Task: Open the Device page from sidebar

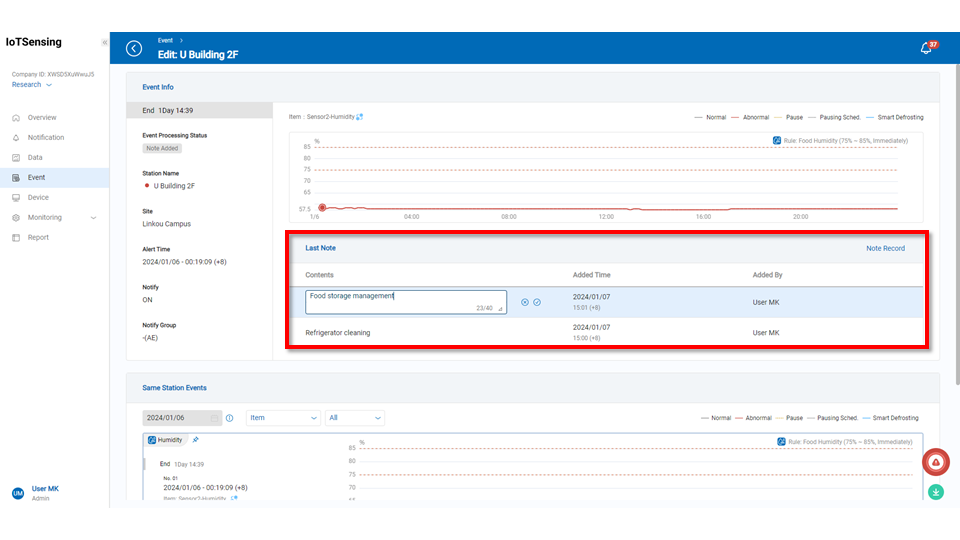Action: (38, 197)
